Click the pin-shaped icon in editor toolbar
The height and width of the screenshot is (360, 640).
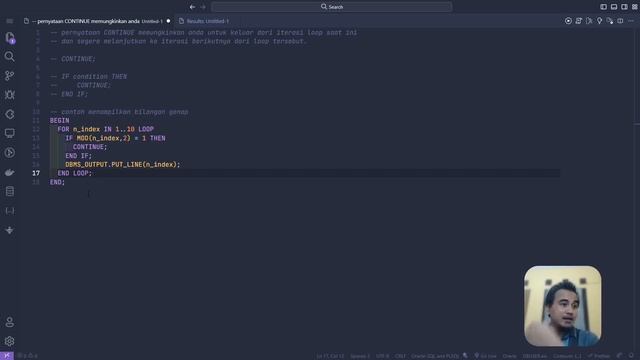pos(599,21)
